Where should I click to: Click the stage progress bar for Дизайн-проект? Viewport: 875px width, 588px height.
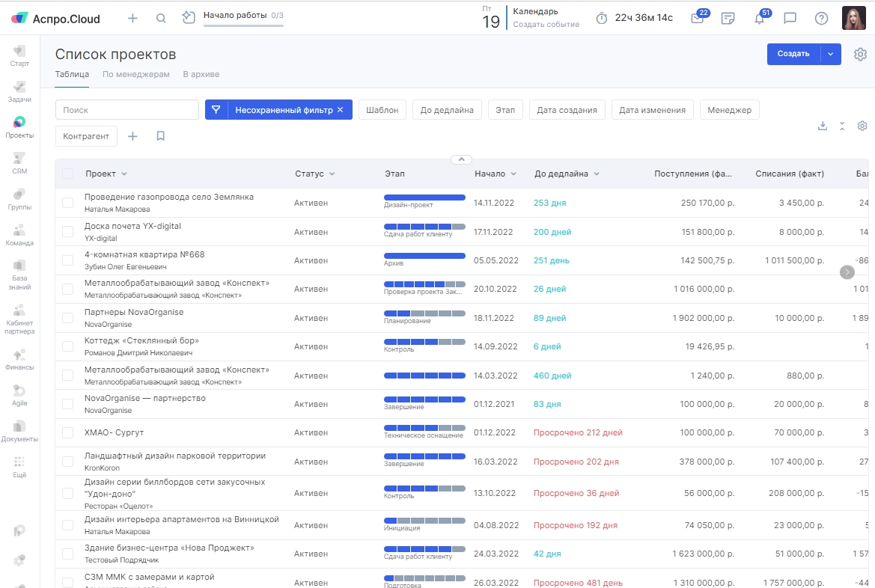424,197
